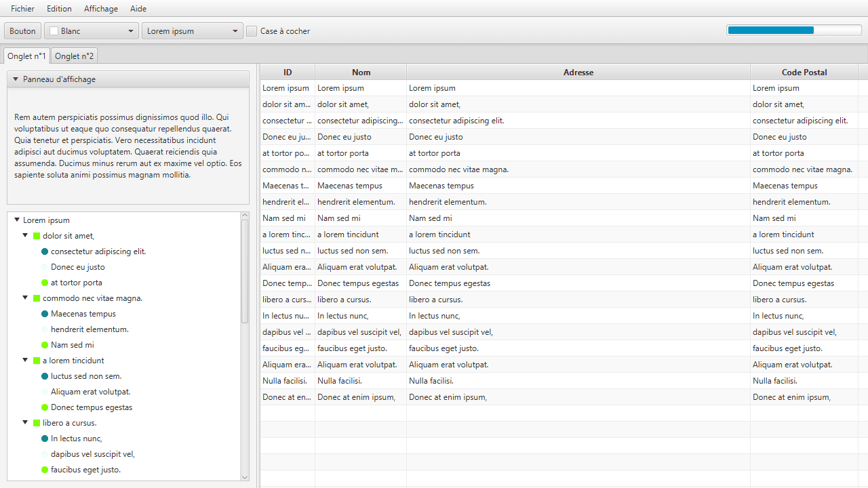Collapse the "libero a cursus." tree node
This screenshot has height=488, width=868.
point(25,422)
